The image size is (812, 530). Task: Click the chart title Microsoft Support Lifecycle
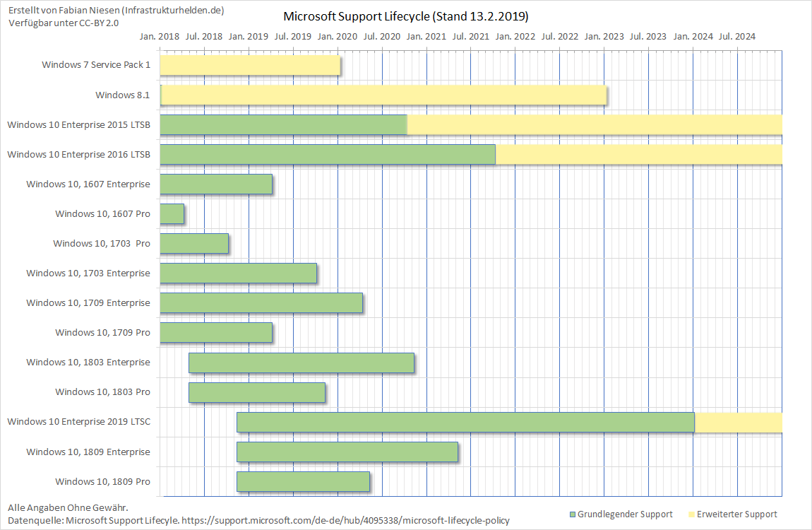click(405, 16)
